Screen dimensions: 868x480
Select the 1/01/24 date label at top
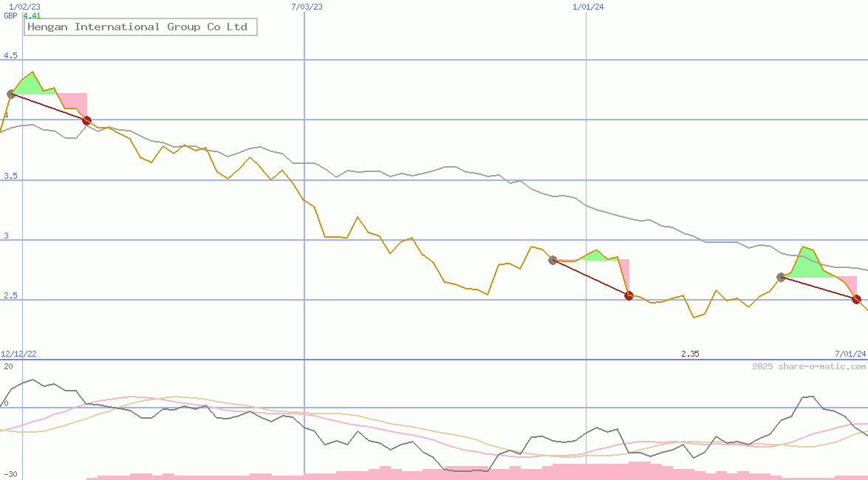pos(588,7)
